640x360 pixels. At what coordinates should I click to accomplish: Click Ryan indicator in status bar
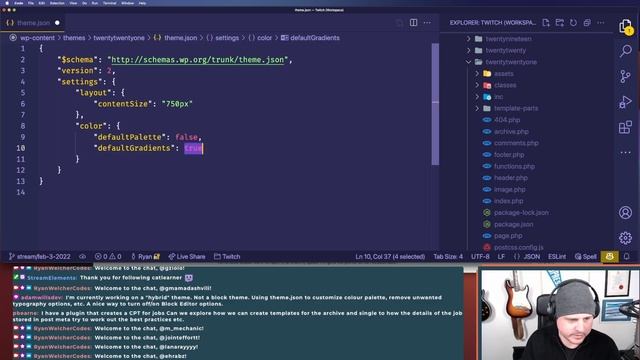(145, 257)
